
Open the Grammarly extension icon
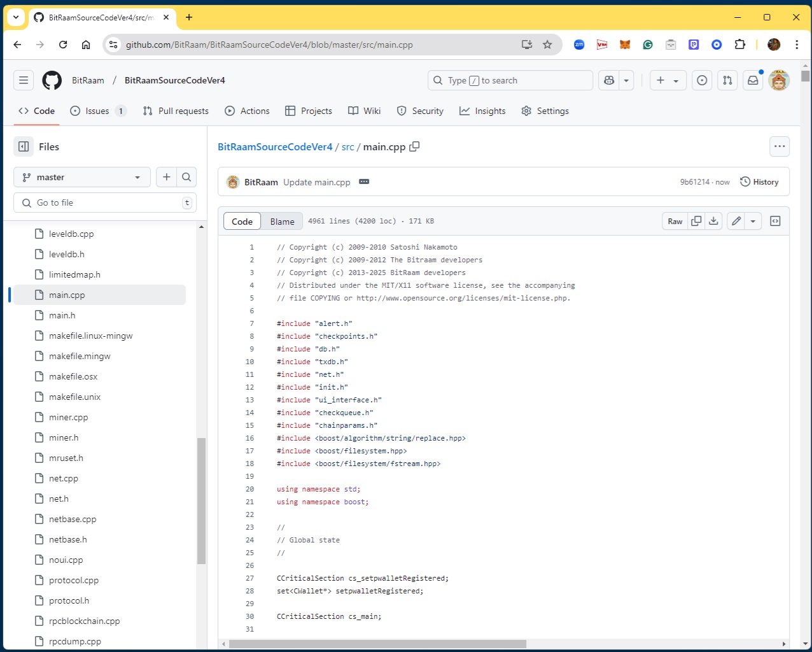click(648, 45)
